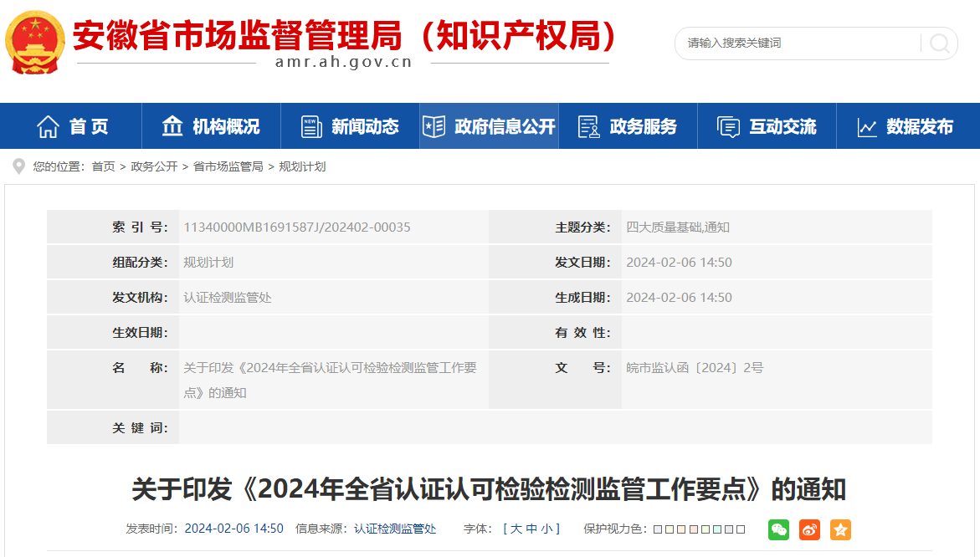Click the newspaper icon for 新闻动态
980x557 pixels.
311,127
